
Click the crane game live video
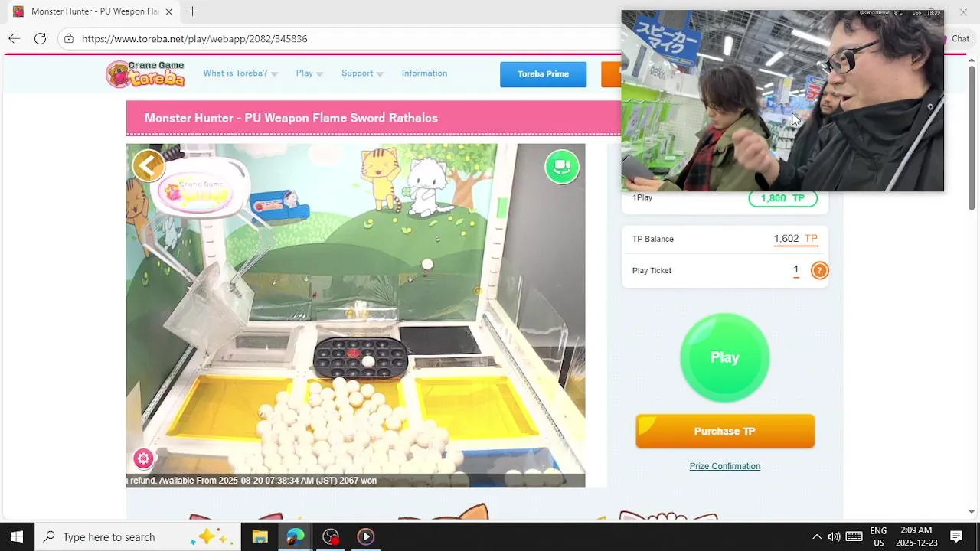point(355,315)
